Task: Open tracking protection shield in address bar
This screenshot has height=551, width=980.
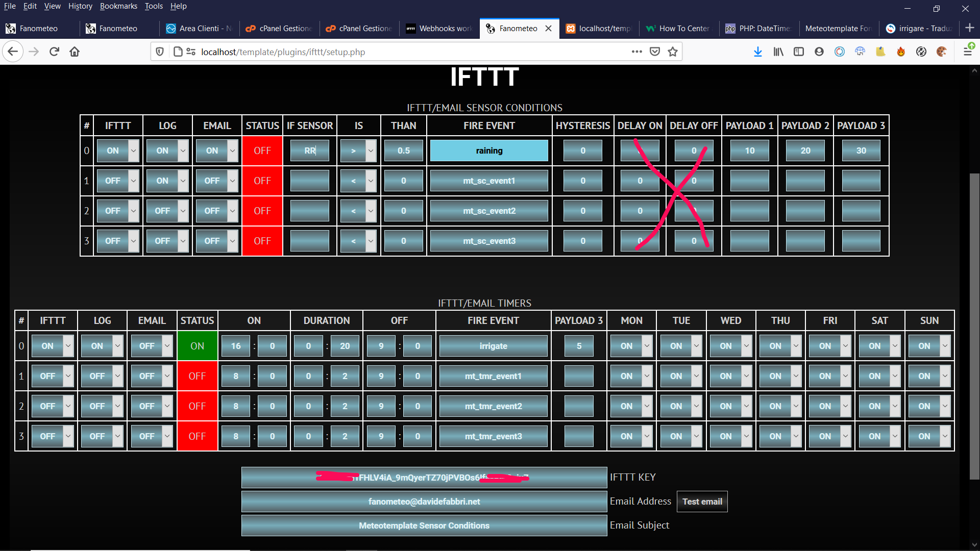Action: point(160,52)
